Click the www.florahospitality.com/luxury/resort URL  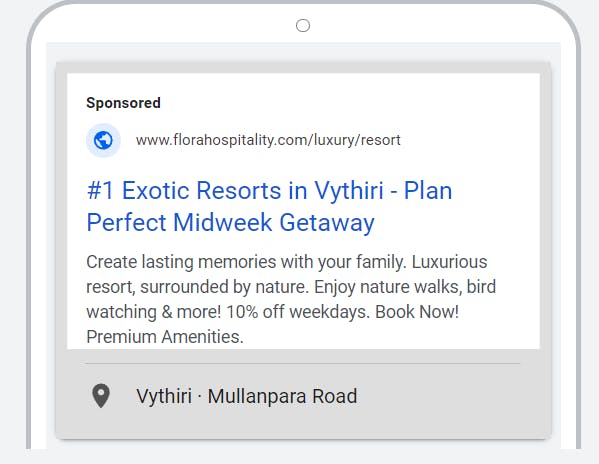pos(268,140)
